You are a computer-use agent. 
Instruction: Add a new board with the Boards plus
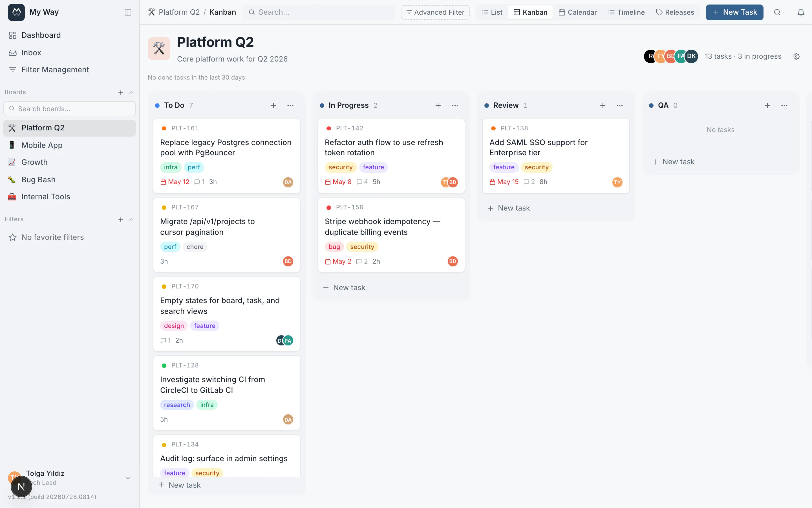point(120,92)
